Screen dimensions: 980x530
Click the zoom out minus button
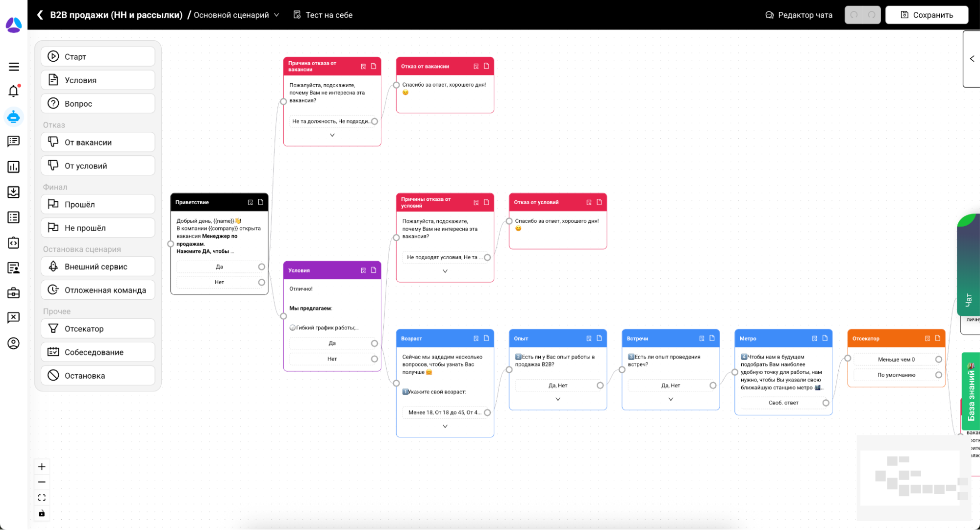[42, 482]
